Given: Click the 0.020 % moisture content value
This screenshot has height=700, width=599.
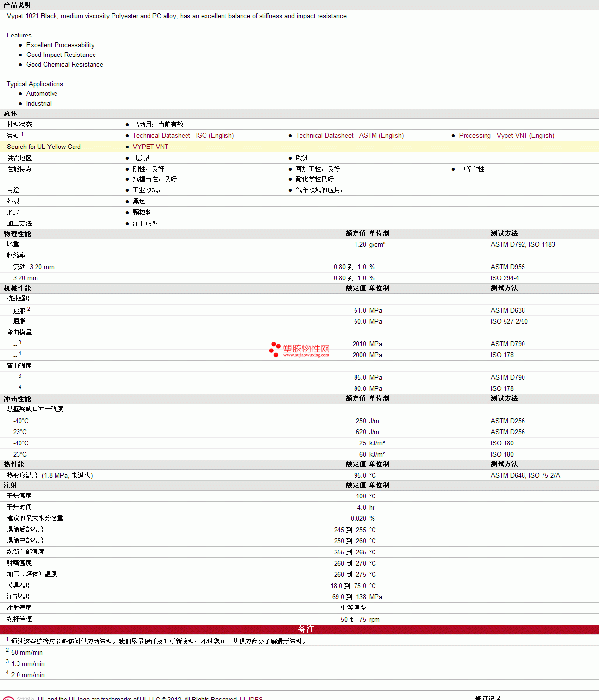Looking at the screenshot, I should 363,519.
